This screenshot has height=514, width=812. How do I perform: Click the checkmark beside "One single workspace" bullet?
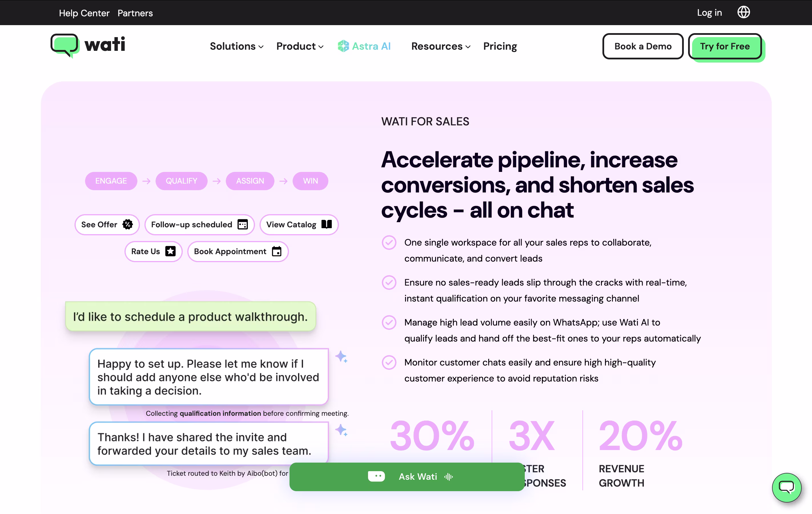[389, 242]
